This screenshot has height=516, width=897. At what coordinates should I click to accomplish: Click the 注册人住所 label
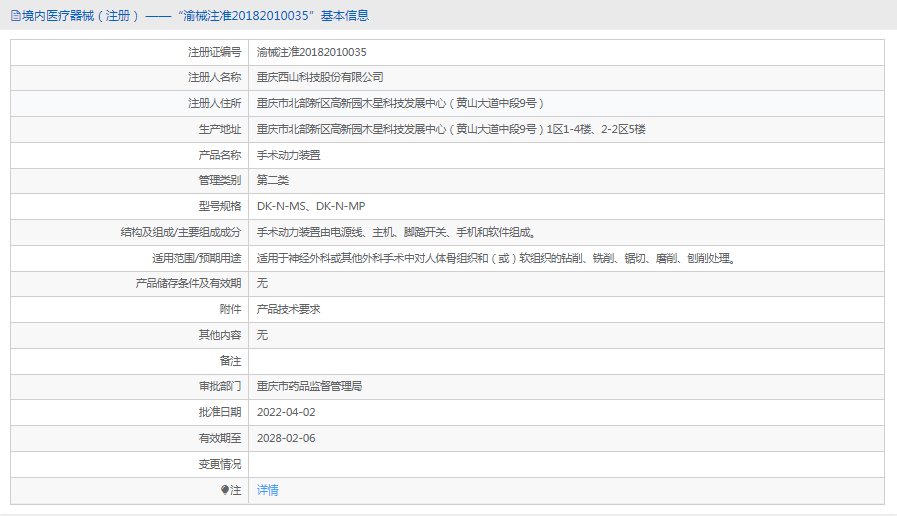click(x=215, y=103)
